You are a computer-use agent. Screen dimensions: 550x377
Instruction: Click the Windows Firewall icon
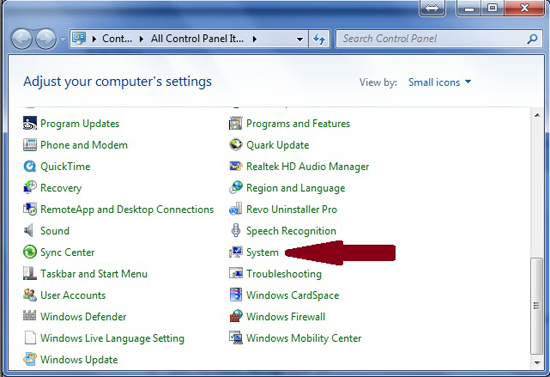(236, 316)
